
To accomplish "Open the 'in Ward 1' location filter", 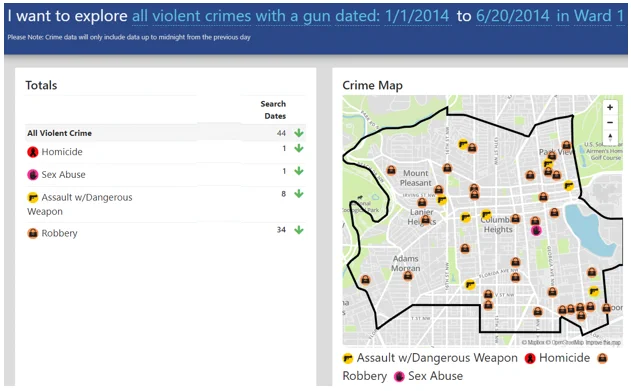I will [590, 16].
